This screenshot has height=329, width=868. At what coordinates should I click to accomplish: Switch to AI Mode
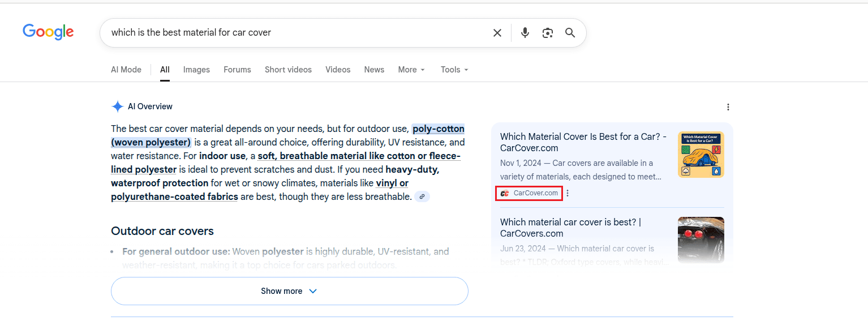pyautogui.click(x=126, y=69)
